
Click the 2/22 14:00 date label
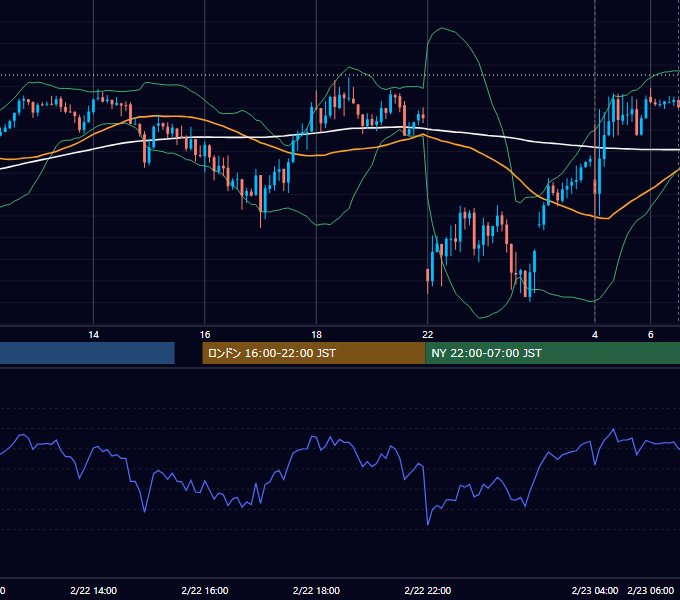coord(93,590)
